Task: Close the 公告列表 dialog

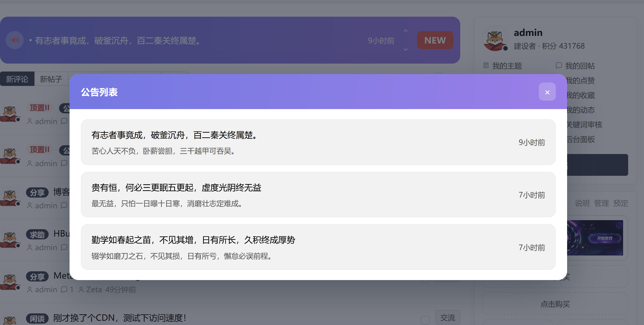Action: (547, 92)
